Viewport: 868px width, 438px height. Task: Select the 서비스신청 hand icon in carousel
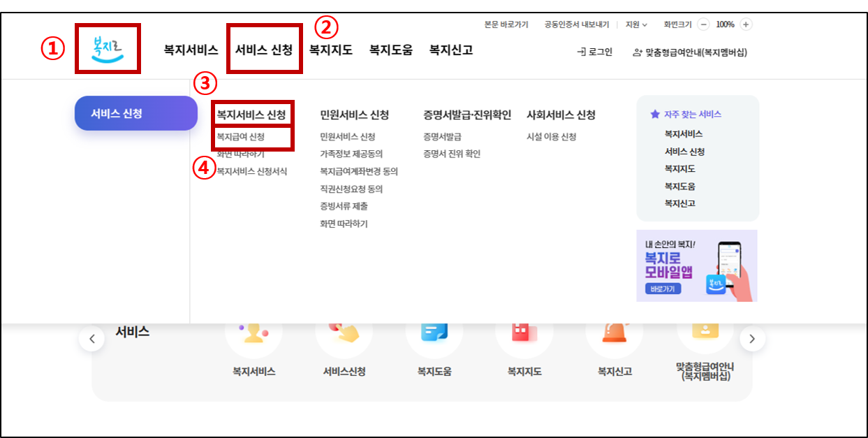click(x=344, y=335)
